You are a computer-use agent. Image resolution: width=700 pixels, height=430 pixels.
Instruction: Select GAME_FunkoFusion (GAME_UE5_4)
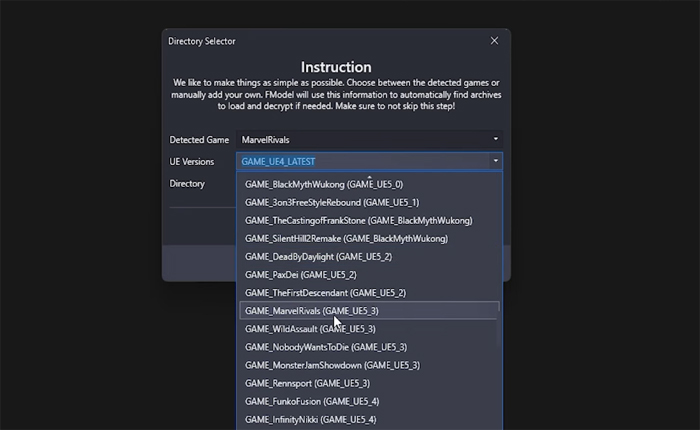(x=311, y=401)
